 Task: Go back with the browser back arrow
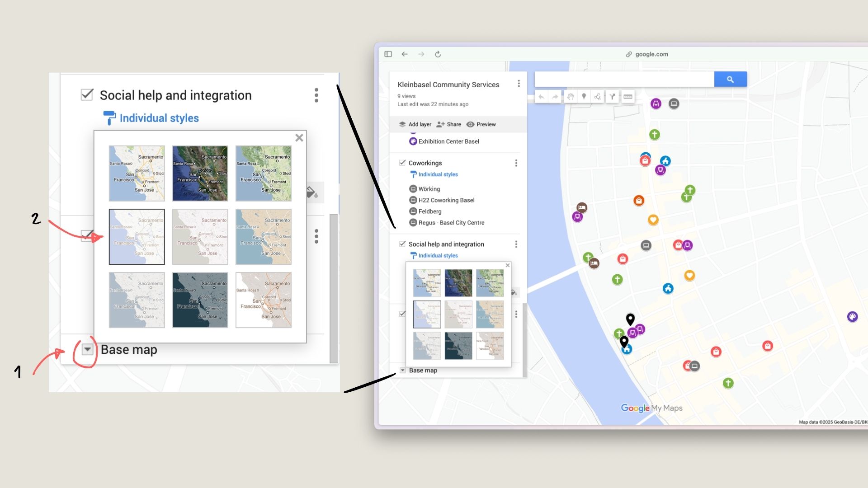(405, 54)
